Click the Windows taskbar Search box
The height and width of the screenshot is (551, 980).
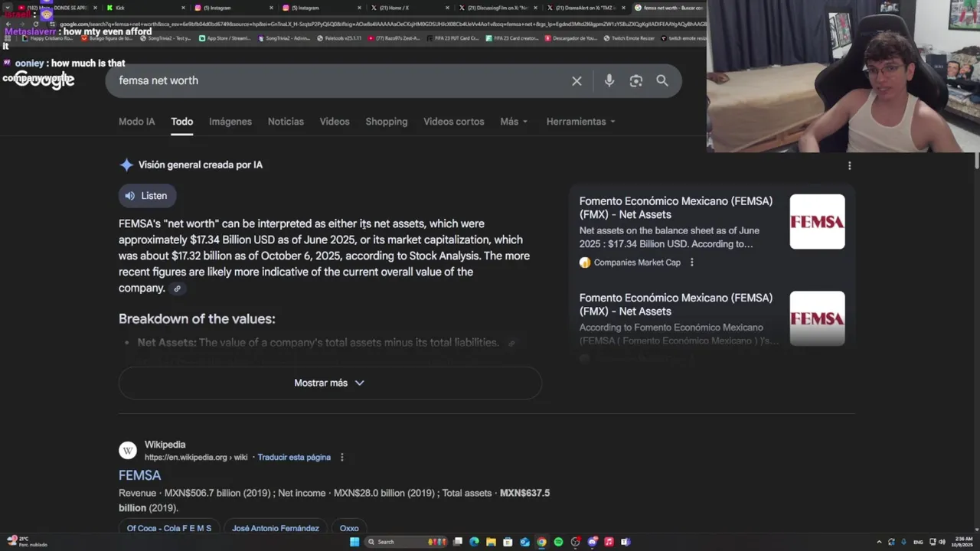[405, 542]
